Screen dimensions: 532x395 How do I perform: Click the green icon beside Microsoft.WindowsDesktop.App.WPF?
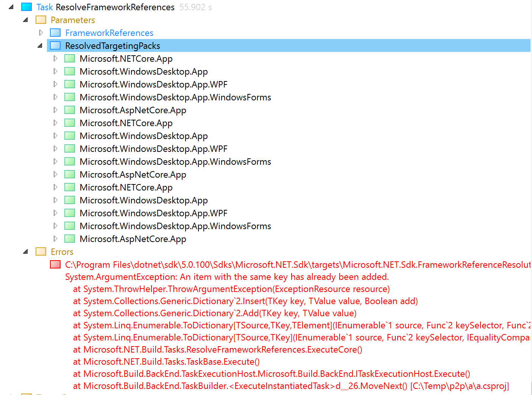click(x=70, y=84)
